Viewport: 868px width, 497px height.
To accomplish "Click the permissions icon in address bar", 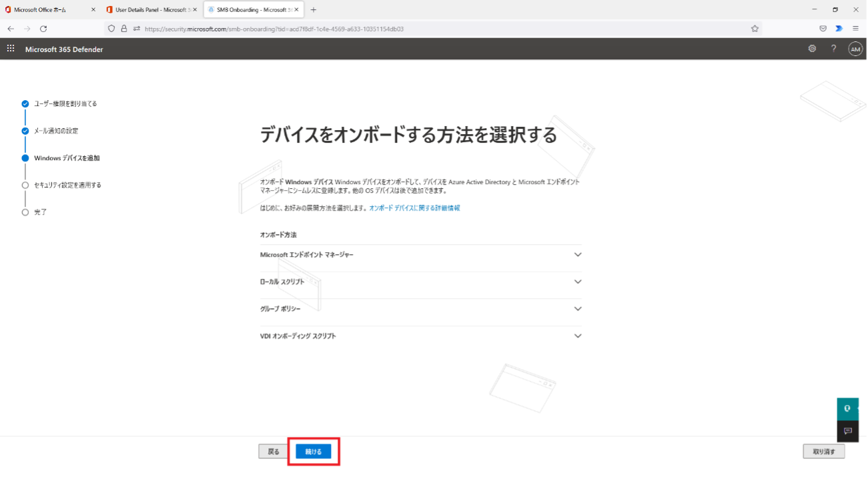I will pyautogui.click(x=137, y=29).
